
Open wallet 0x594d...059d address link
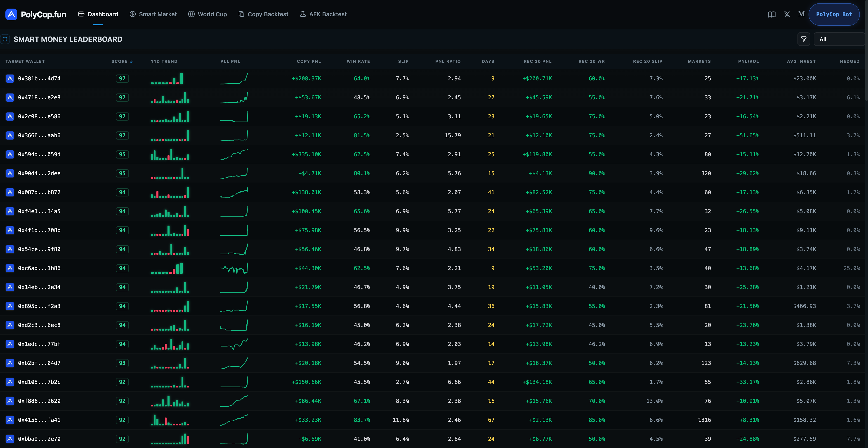point(39,154)
